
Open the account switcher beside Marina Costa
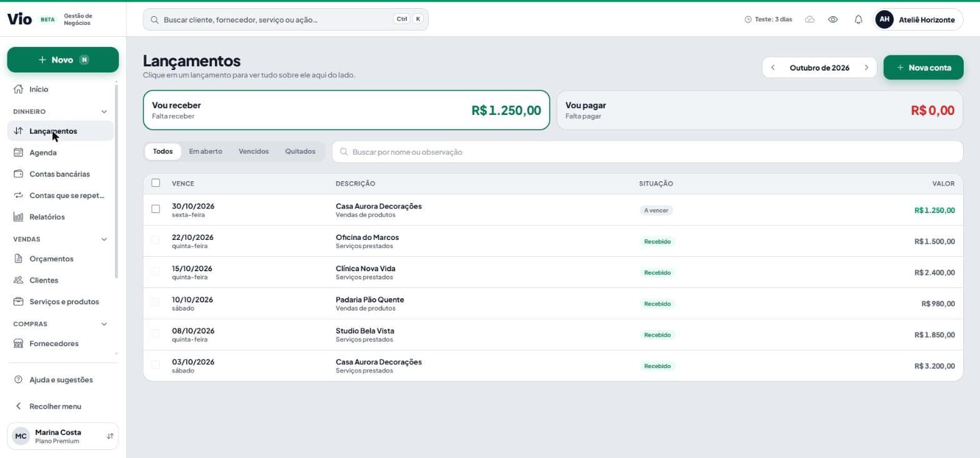click(110, 436)
